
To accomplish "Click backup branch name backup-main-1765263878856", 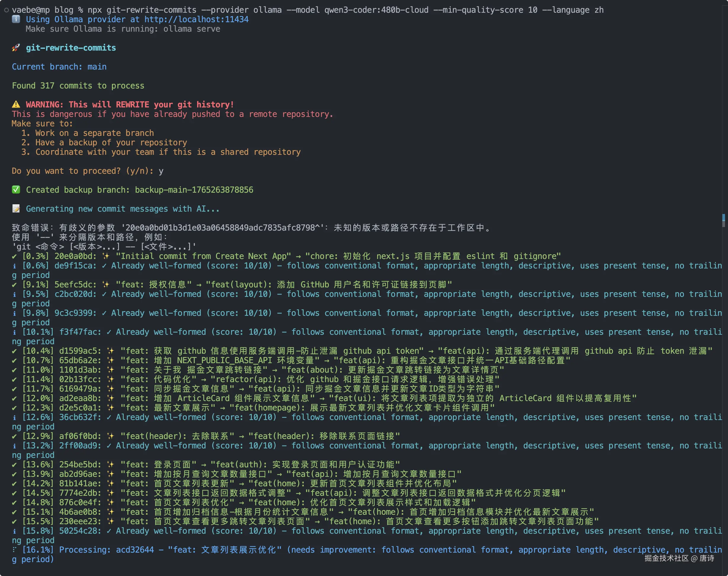I will (194, 190).
